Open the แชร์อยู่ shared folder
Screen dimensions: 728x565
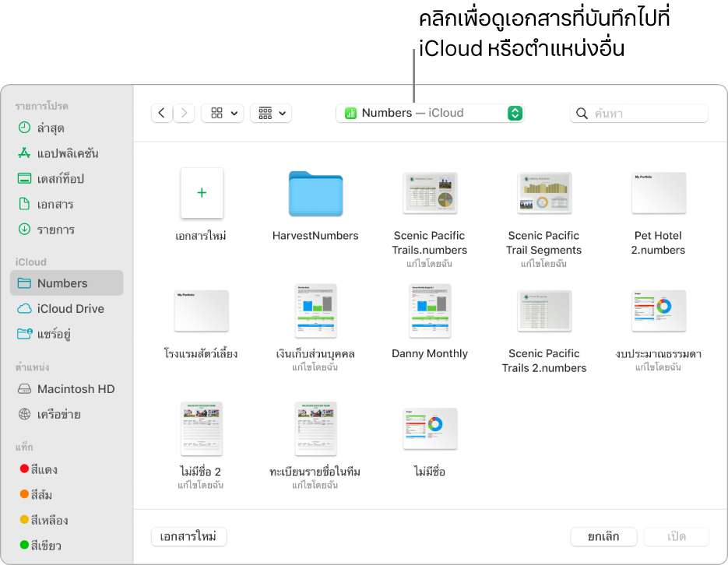coord(66,334)
